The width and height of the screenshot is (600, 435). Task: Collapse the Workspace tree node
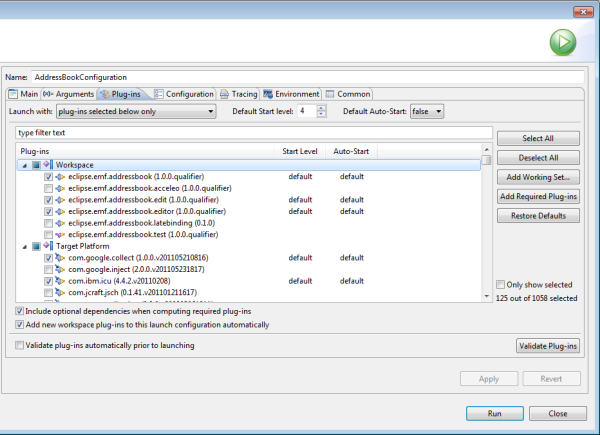tap(23, 164)
